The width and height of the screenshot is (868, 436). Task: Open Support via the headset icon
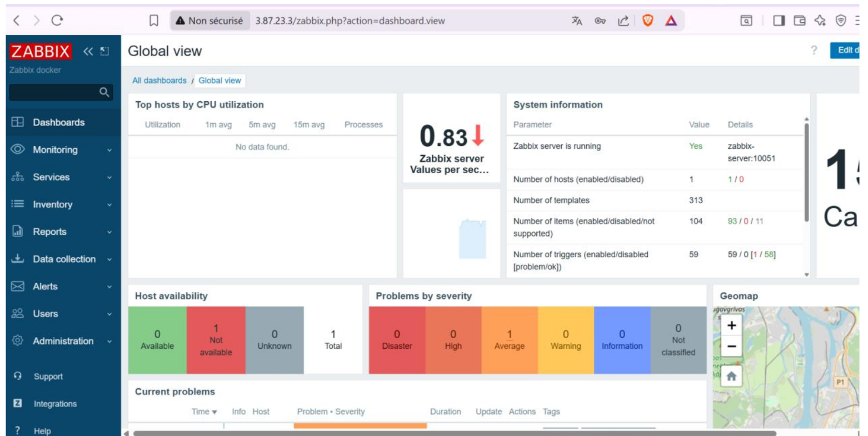coord(18,376)
